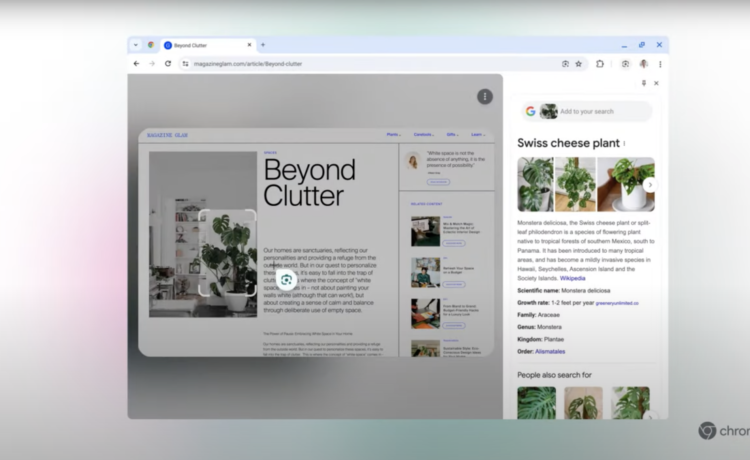Viewport: 750px width, 460px height.
Task: Expand the Carebooks menu on magazine page
Action: tap(424, 135)
